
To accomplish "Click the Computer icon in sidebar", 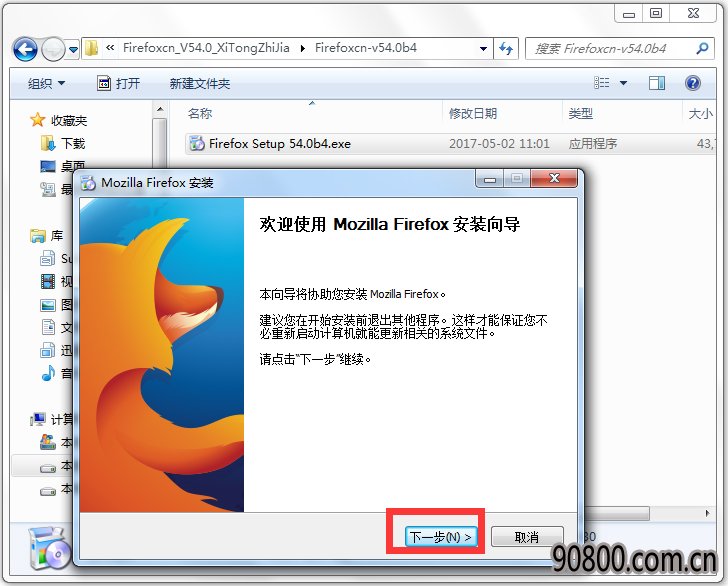I will 38,419.
